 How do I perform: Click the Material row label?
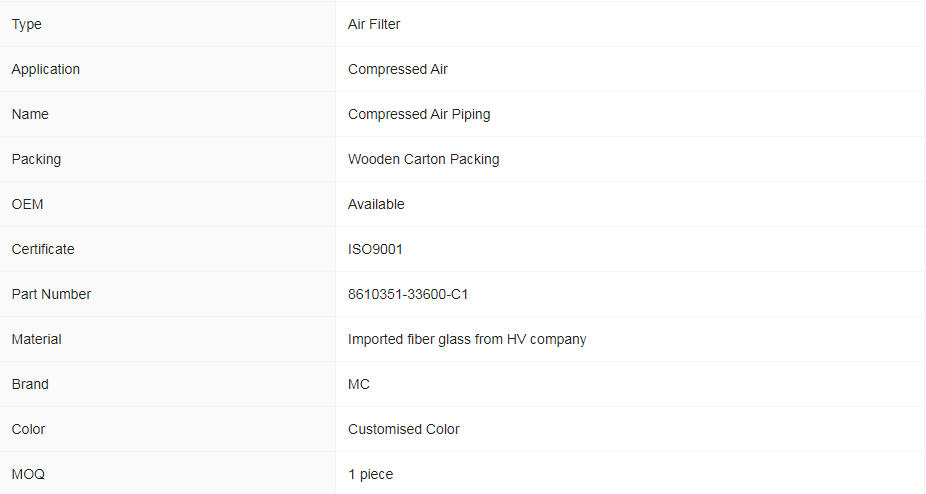coord(37,339)
